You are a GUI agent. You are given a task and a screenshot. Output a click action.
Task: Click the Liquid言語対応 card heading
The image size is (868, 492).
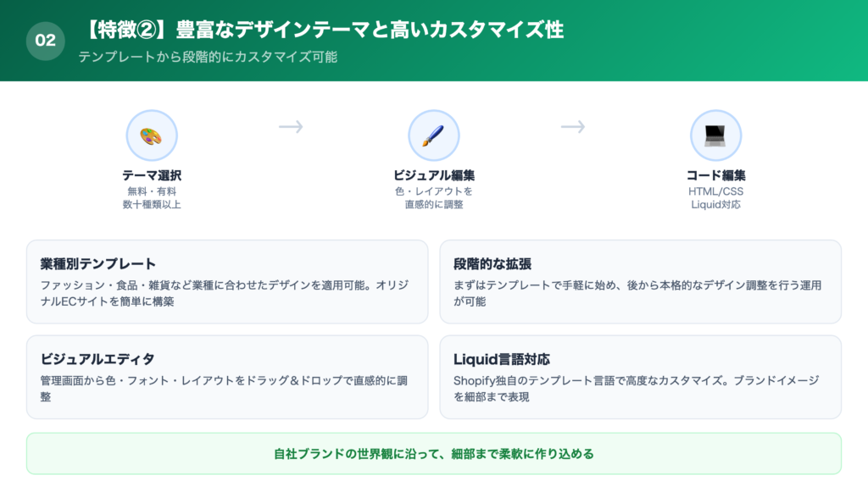(x=502, y=359)
